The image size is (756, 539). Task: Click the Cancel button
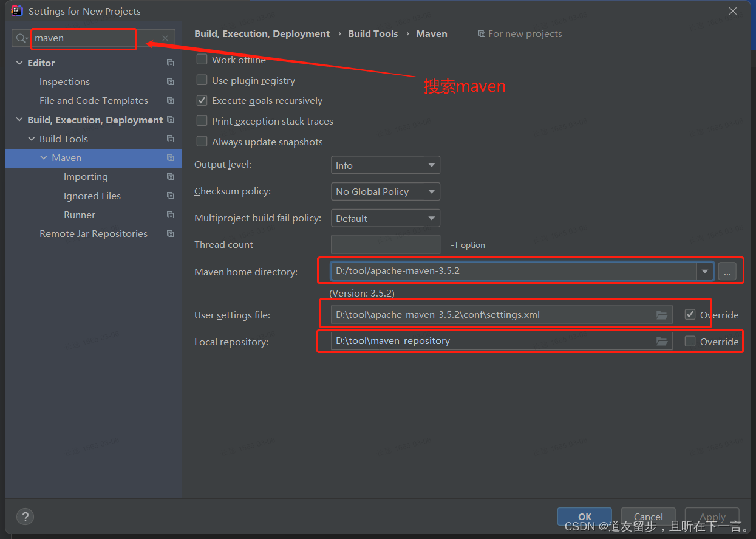point(648,517)
